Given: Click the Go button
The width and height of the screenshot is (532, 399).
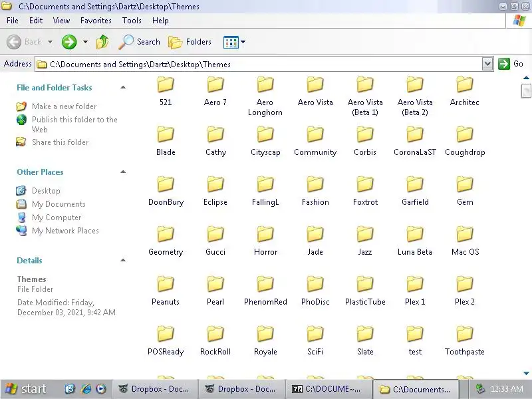Looking at the screenshot, I should pyautogui.click(x=511, y=64).
